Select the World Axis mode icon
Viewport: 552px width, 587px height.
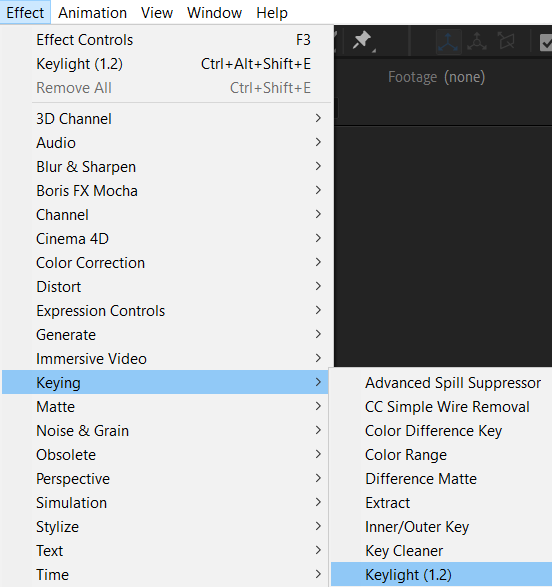pyautogui.click(x=477, y=42)
